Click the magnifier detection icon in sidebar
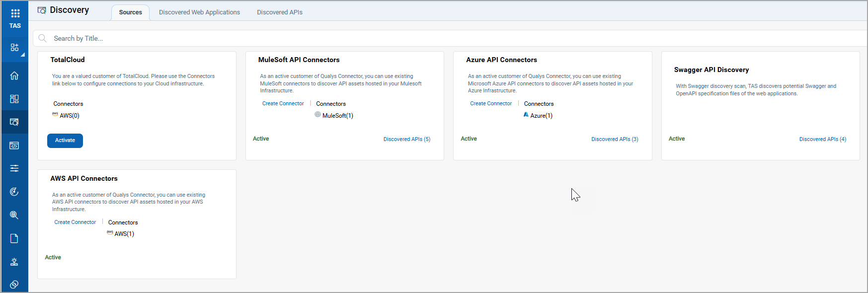The height and width of the screenshot is (293, 868). click(x=14, y=215)
